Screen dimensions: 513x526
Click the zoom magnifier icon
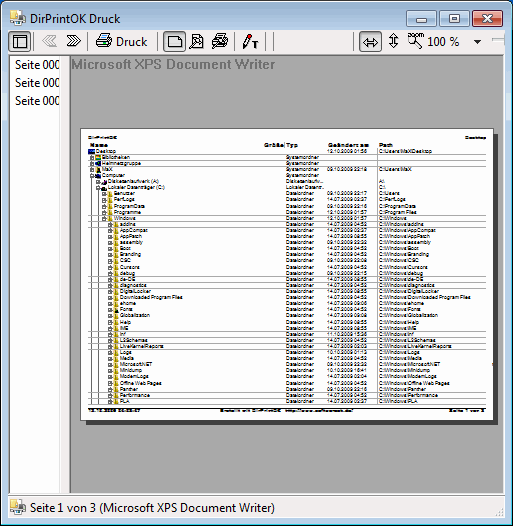415,41
